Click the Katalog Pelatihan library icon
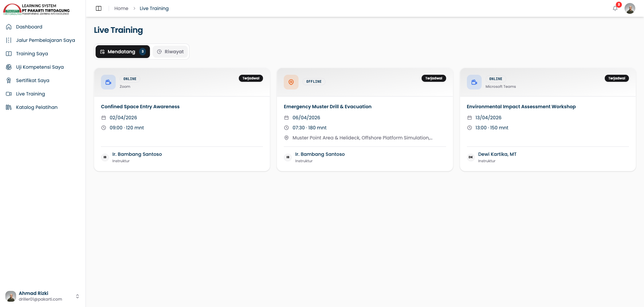644x307 pixels. tap(9, 107)
